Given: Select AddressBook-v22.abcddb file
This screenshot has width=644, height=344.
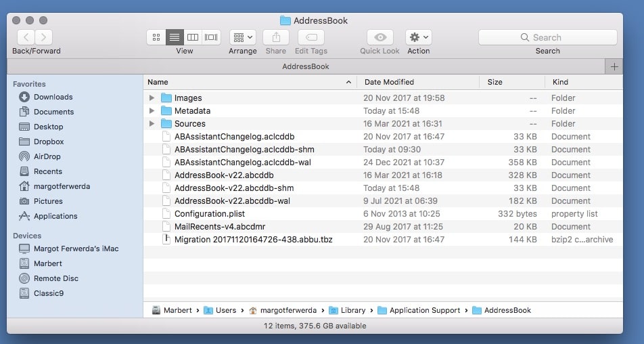Looking at the screenshot, I should [383, 175].
